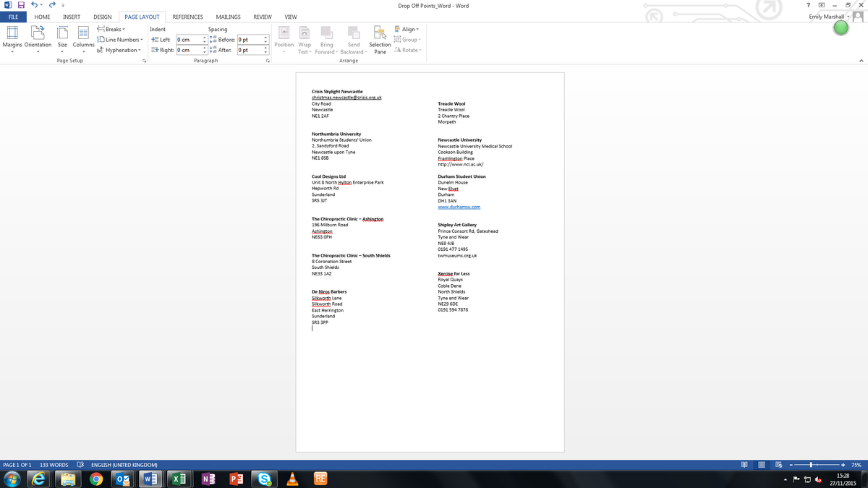Open PowerPoint from the taskbar

(x=235, y=479)
